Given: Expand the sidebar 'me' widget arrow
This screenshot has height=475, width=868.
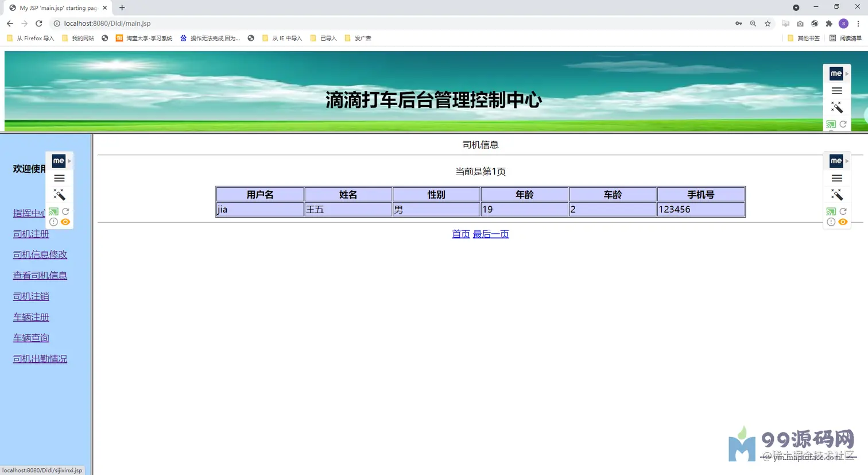Looking at the screenshot, I should [69, 161].
